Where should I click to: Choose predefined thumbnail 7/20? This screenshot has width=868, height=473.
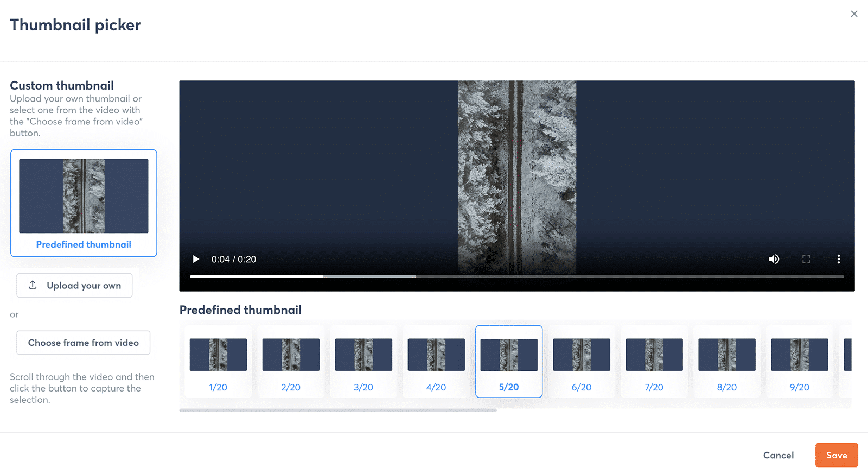click(x=654, y=361)
